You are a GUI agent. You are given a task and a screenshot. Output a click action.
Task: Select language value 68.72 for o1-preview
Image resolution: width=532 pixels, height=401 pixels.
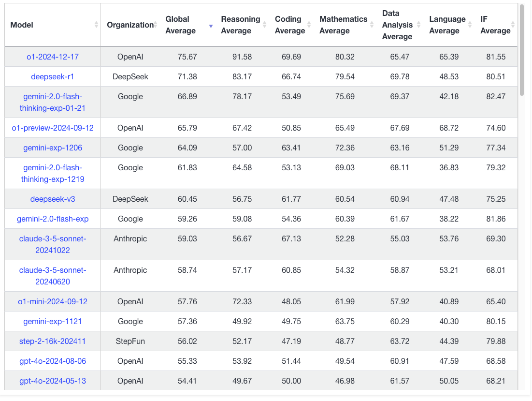pyautogui.click(x=449, y=128)
